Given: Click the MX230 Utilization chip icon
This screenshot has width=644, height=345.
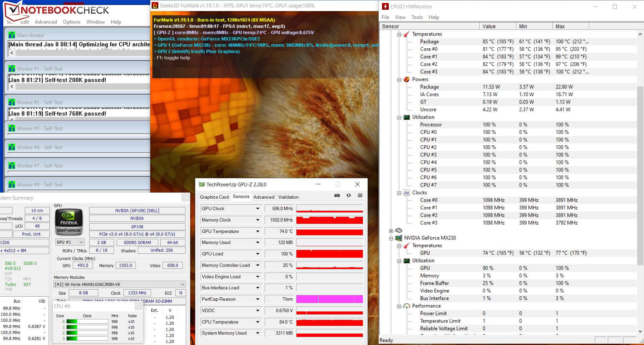Looking at the screenshot, I should pos(407,261).
